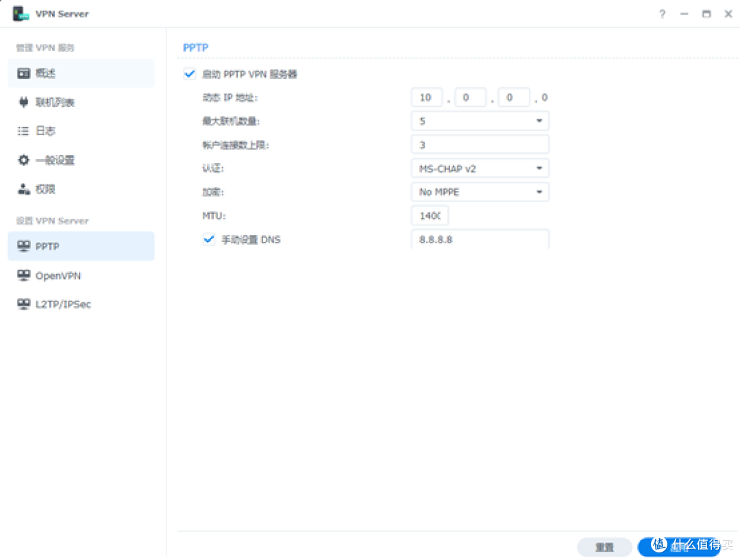Viewport: 740px width, 560px height.
Task: Click the DNS field showing 8.8.8.8
Action: coord(480,239)
